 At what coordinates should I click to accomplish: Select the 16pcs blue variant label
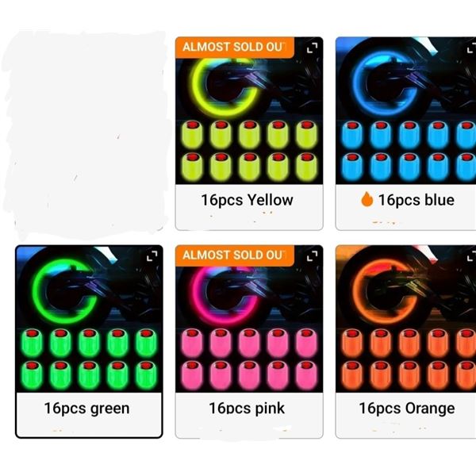416,200
